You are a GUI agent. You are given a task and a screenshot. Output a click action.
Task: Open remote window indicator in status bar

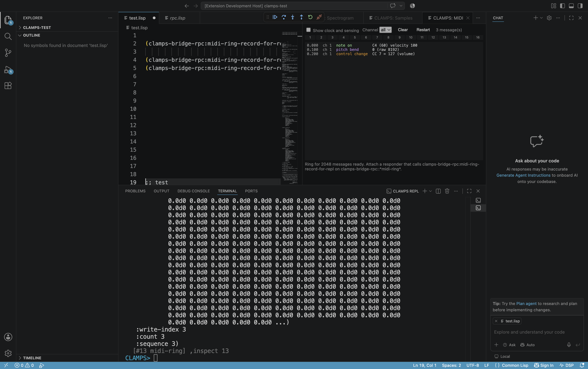pos(6,365)
